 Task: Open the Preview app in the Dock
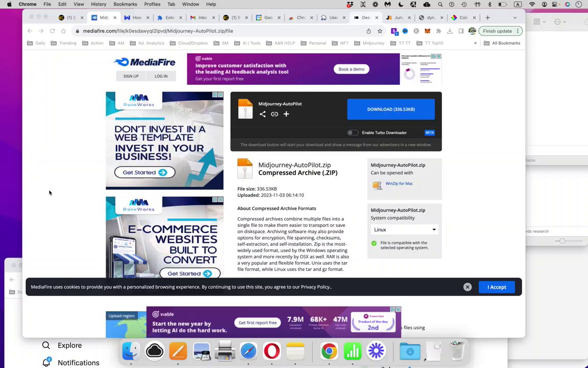[x=202, y=351]
